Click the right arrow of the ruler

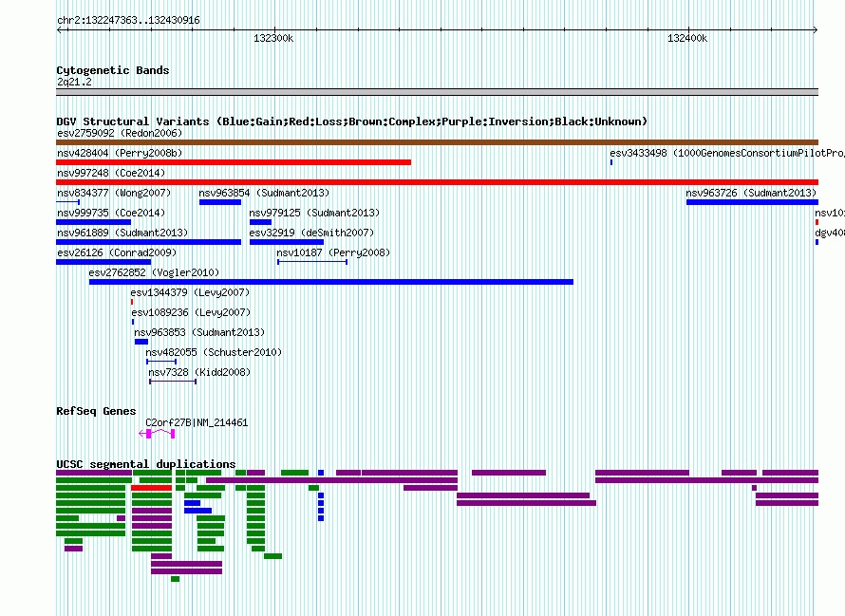815,29
